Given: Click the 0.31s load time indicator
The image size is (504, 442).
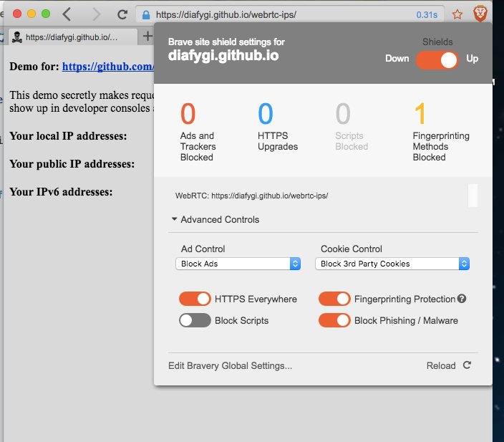Looking at the screenshot, I should (427, 15).
